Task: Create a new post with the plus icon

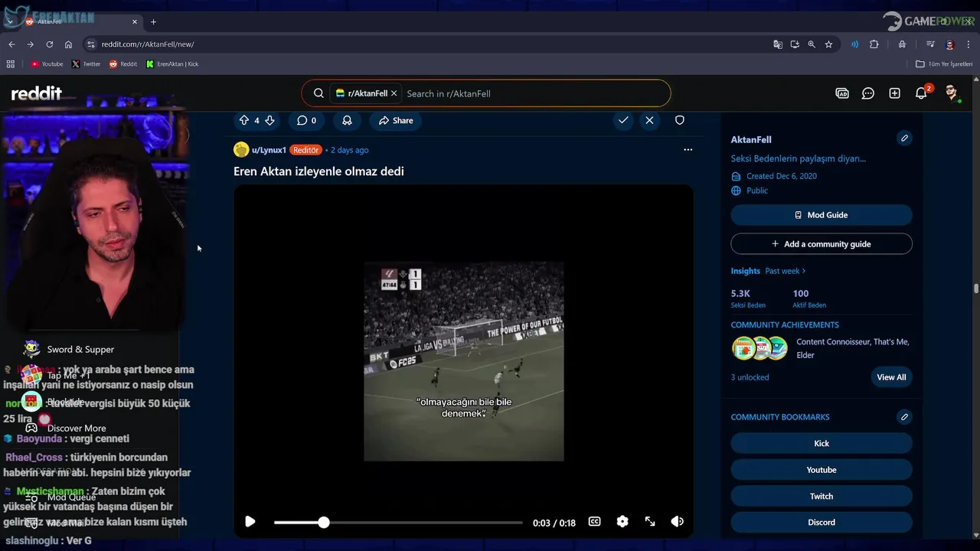Action: coord(894,93)
